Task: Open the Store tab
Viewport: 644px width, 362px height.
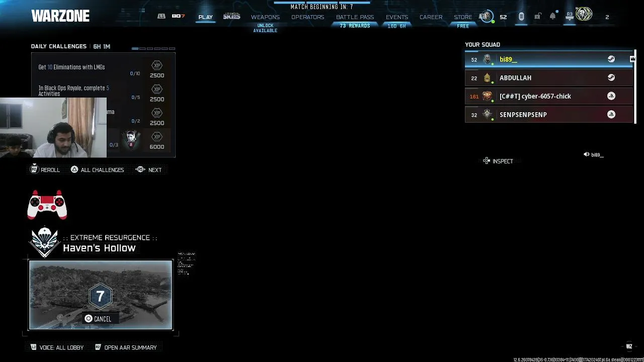Action: (463, 17)
